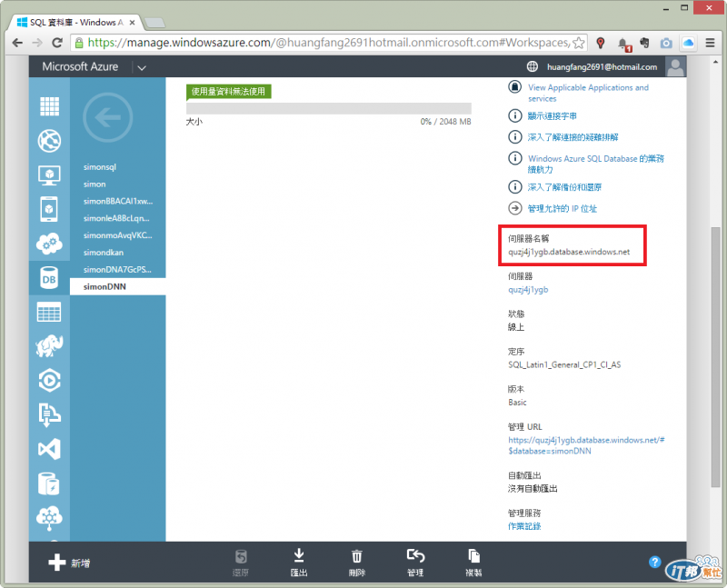Image resolution: width=727 pixels, height=588 pixels.
Task: Click the SQL_Latin1_General_CP1_CI_AS collation value
Action: (x=564, y=365)
